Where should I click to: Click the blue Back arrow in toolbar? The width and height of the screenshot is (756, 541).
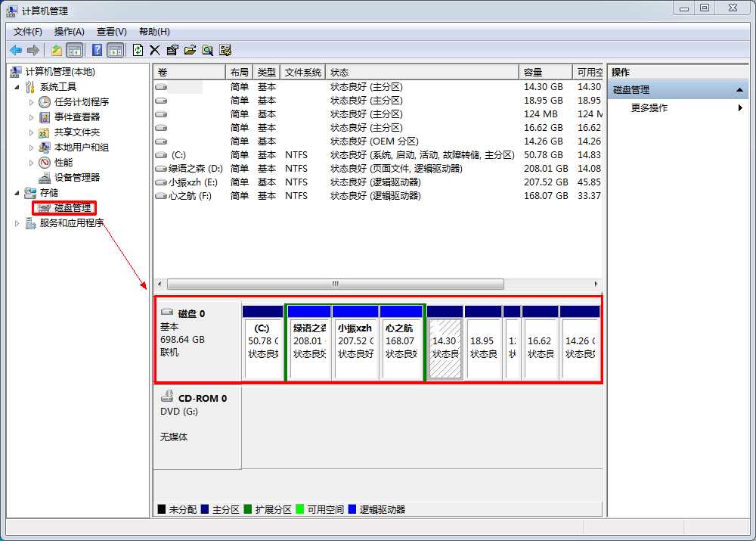coord(16,50)
